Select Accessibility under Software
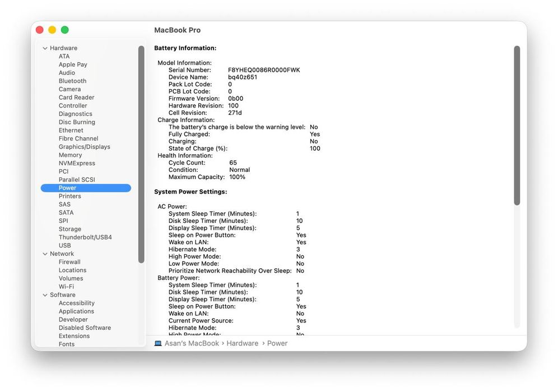 tap(77, 303)
